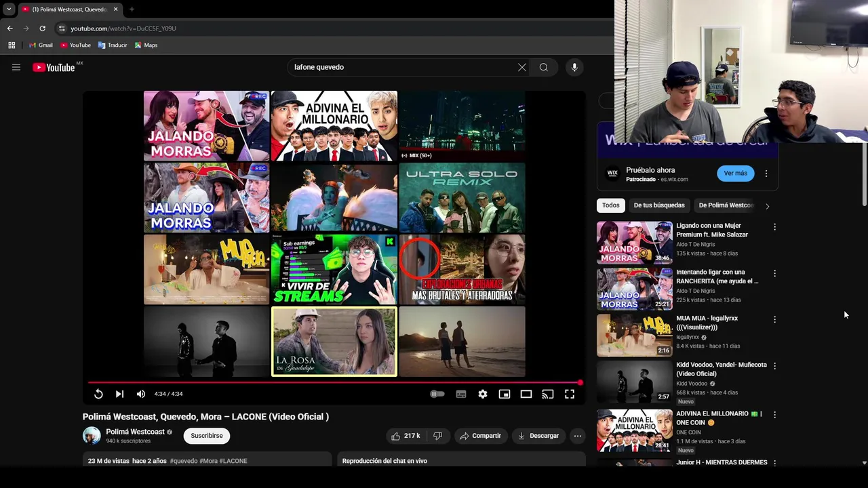Open menu for Junior H - MIENTRAS DUERMES
The width and height of the screenshot is (868, 488).
pyautogui.click(x=774, y=463)
